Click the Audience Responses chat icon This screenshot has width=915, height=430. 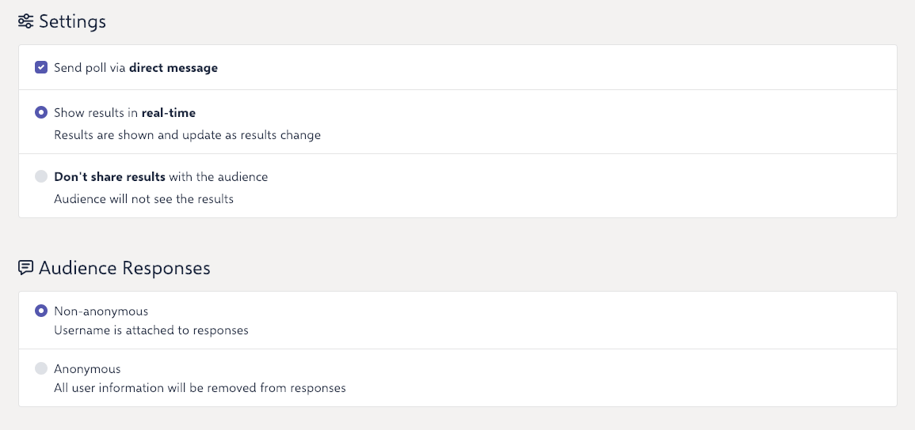pyautogui.click(x=26, y=268)
